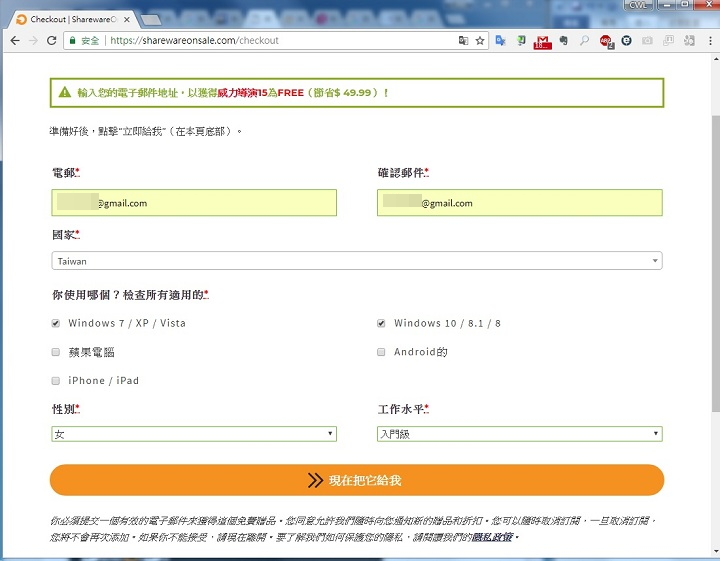This screenshot has width=720, height=561.
Task: Open the Chrome three-dot menu
Action: pos(708,41)
